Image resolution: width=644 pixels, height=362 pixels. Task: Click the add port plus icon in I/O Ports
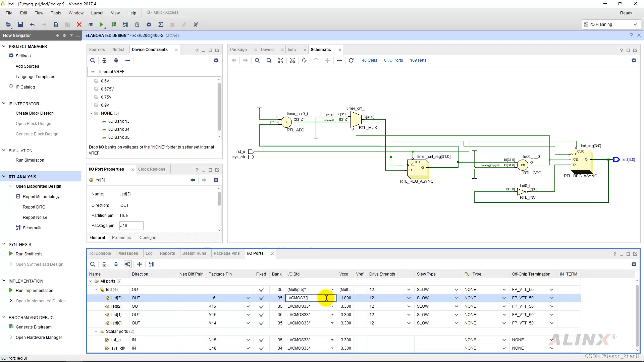(140, 264)
